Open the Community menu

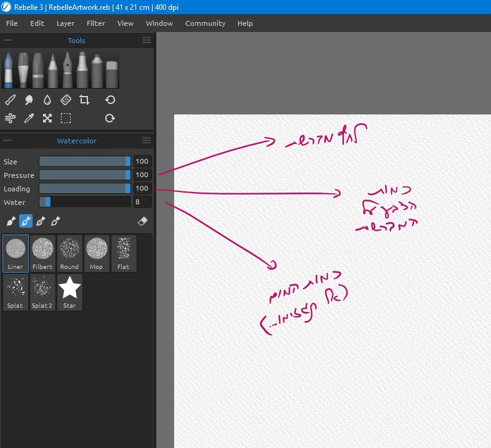pos(205,23)
